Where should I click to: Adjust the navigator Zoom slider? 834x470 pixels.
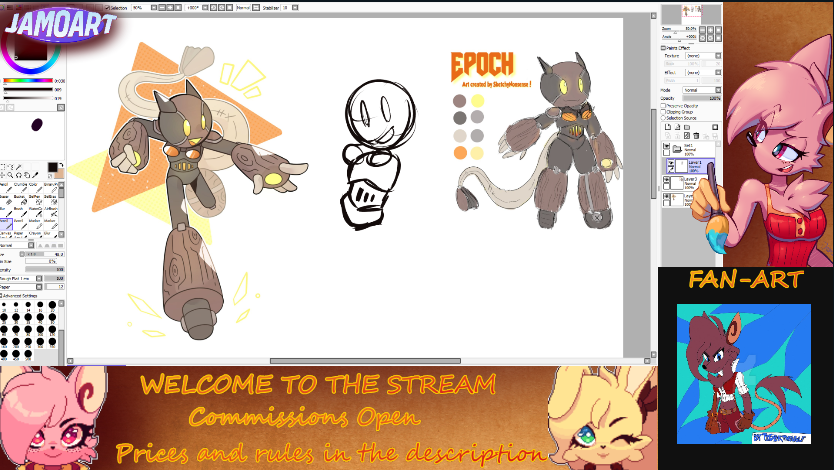679,32
